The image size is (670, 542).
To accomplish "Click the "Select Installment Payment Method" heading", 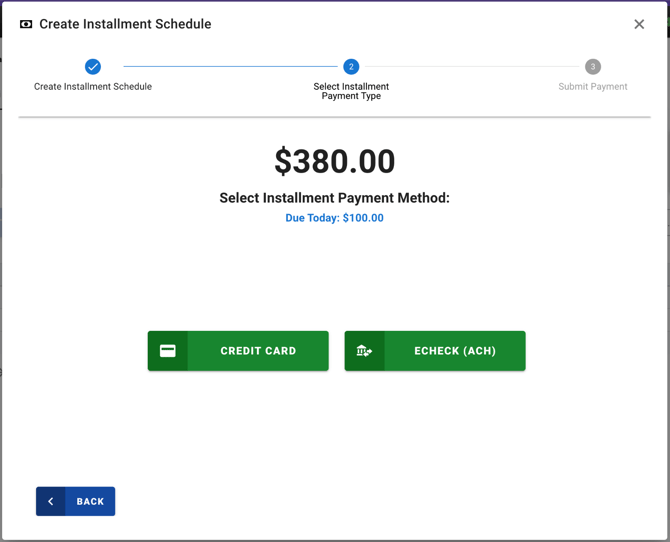I will pyautogui.click(x=334, y=198).
